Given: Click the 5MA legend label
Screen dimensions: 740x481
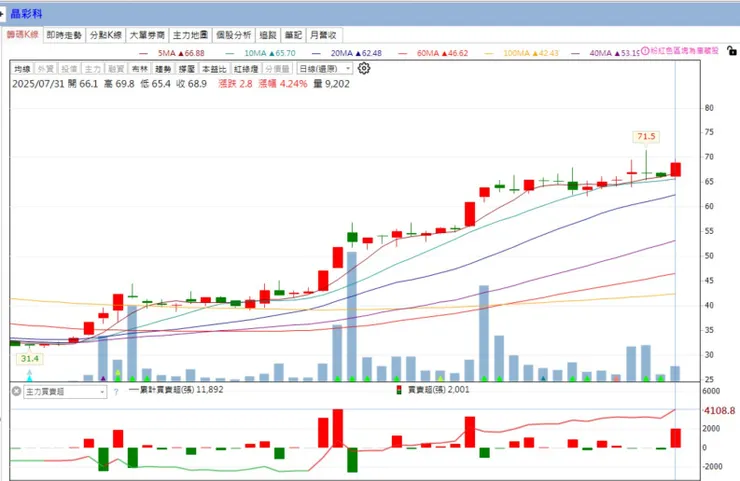Looking at the screenshot, I should 181,53.
